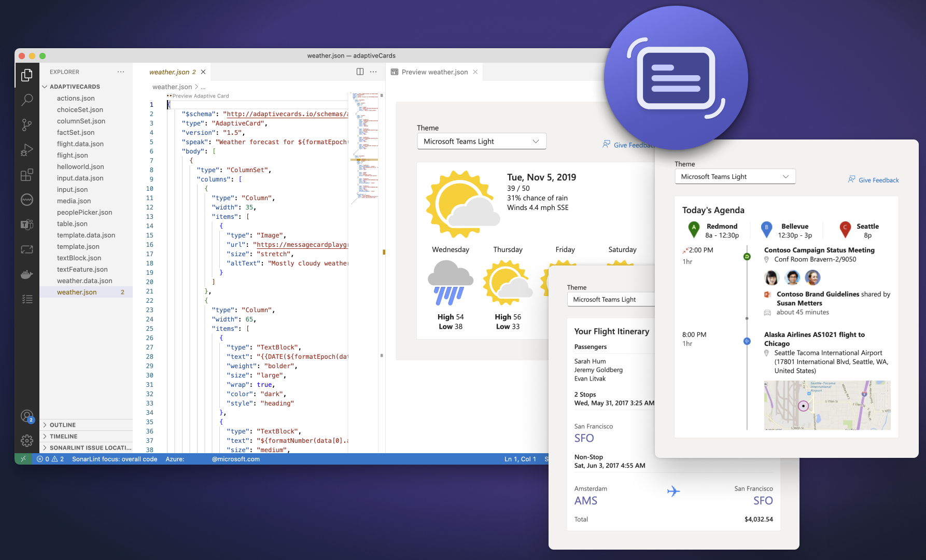Open the Theme dropdown above Your Flight Itinerary
This screenshot has height=560, width=926.
click(x=611, y=300)
